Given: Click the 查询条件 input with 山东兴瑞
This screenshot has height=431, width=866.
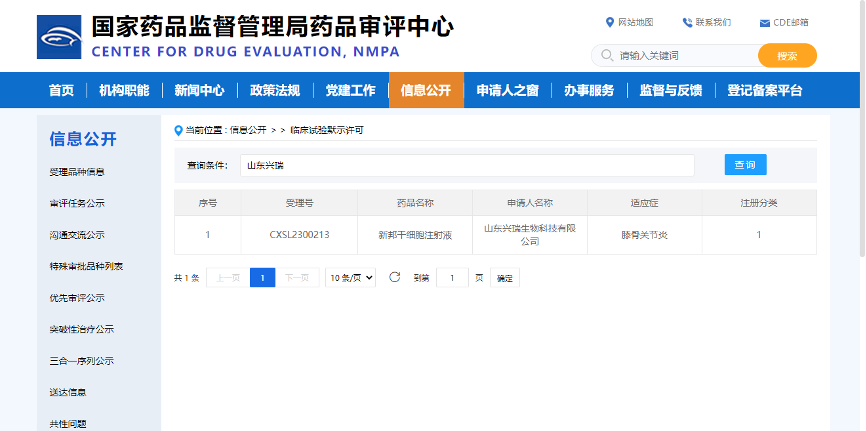Looking at the screenshot, I should coord(467,165).
